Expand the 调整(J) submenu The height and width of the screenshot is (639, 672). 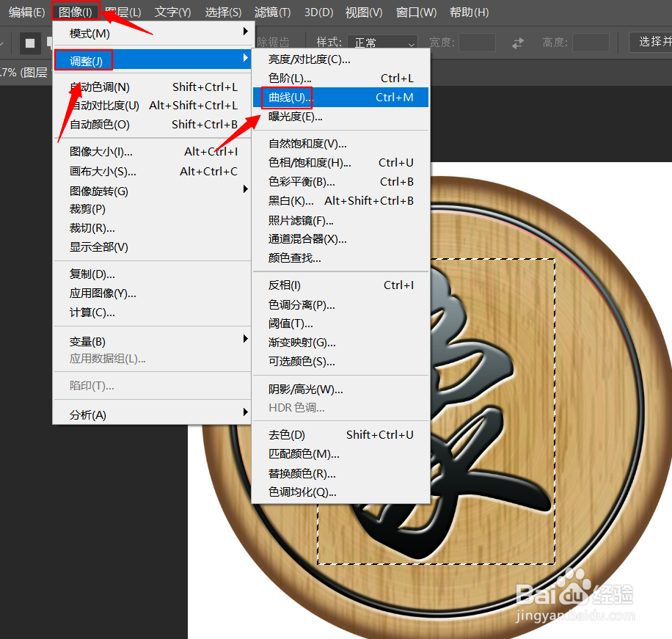[x=152, y=60]
